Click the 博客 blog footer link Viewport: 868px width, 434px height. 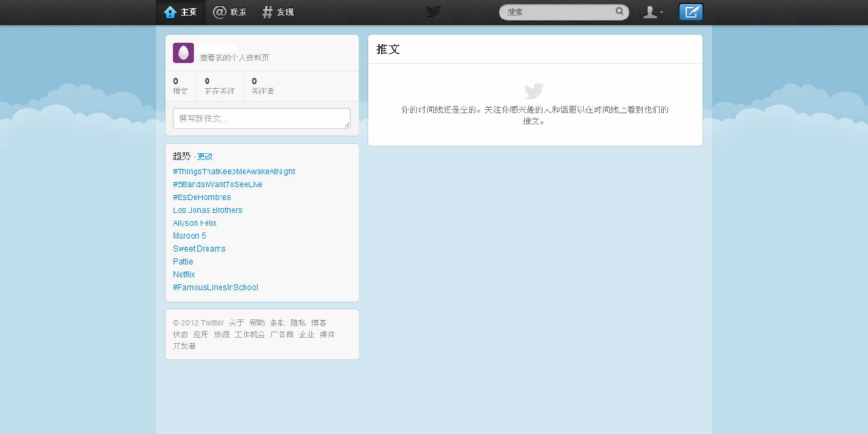coord(319,323)
